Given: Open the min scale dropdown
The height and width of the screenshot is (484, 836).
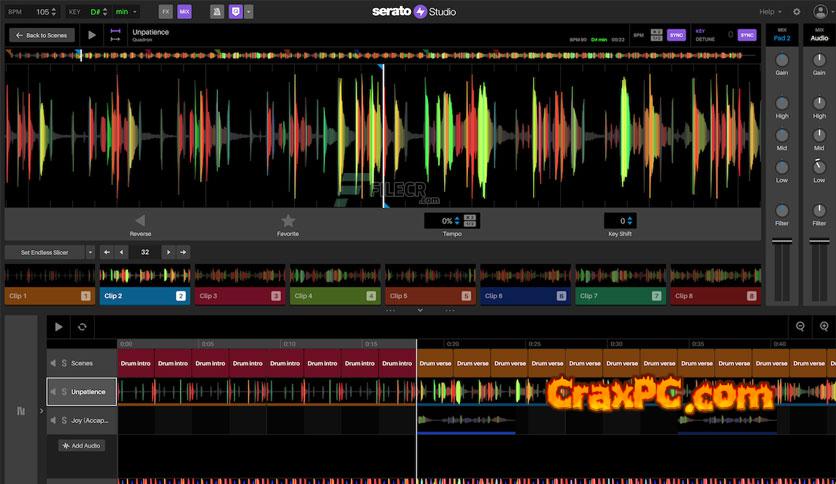Looking at the screenshot, I should coord(126,12).
